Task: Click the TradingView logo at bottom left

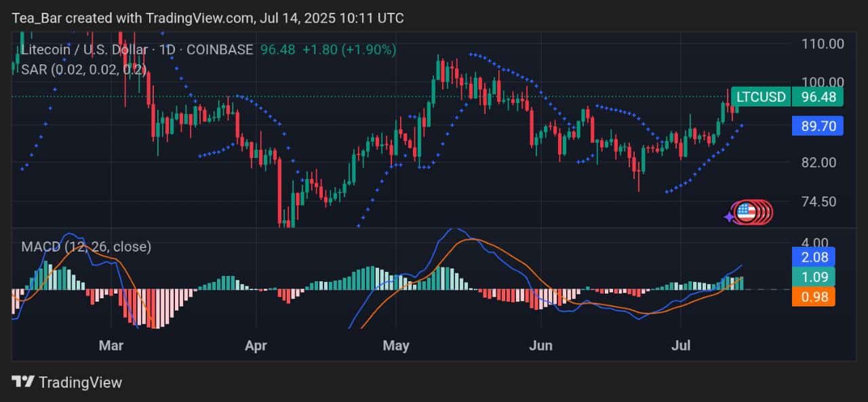Action: 22,382
